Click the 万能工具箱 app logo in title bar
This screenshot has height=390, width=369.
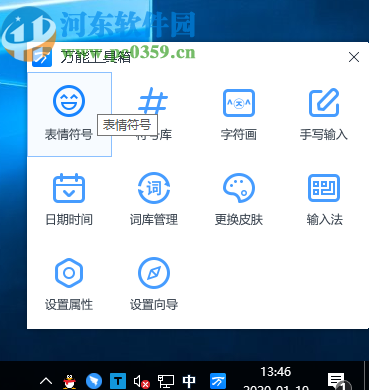click(42, 57)
